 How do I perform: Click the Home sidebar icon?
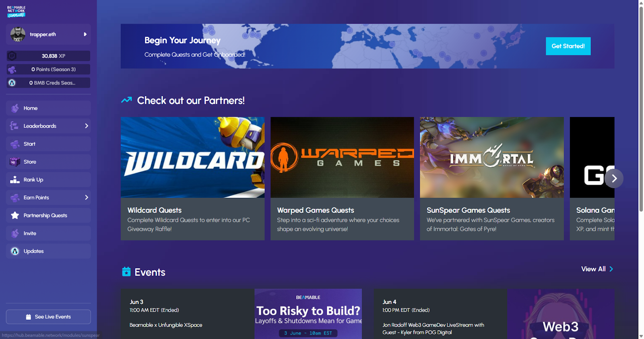pyautogui.click(x=15, y=108)
